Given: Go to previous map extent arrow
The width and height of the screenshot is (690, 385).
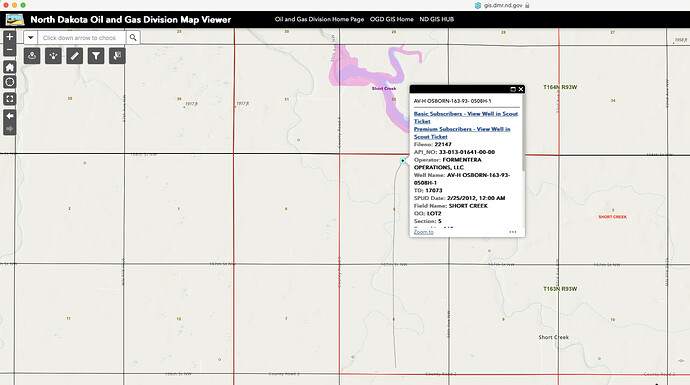Looking at the screenshot, I should [10, 116].
